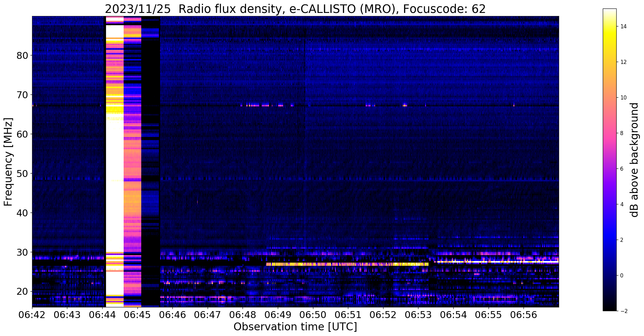Viewport: 644px width, 336px height.
Task: Click the colorbar tick label 0
Action: 621,276
